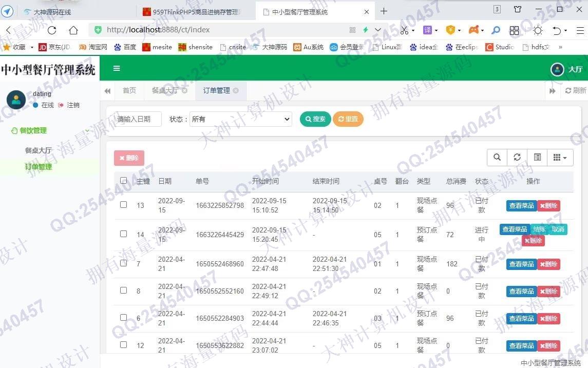Close the 餐桌大厅 tab

pos(184,90)
